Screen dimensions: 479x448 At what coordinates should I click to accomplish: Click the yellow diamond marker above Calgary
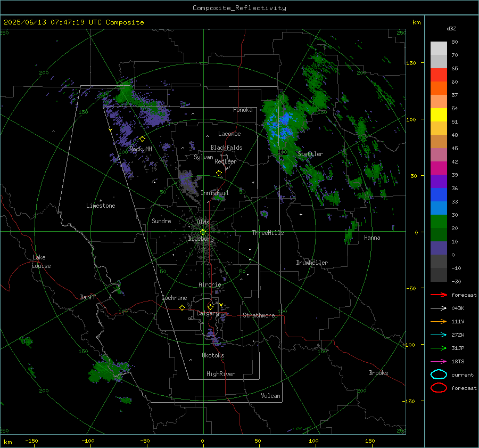pos(210,307)
